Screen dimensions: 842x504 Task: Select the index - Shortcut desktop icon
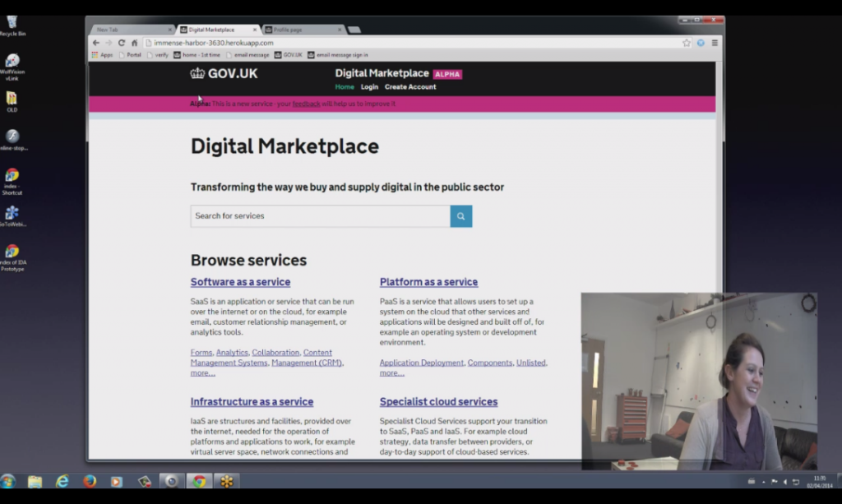12,182
